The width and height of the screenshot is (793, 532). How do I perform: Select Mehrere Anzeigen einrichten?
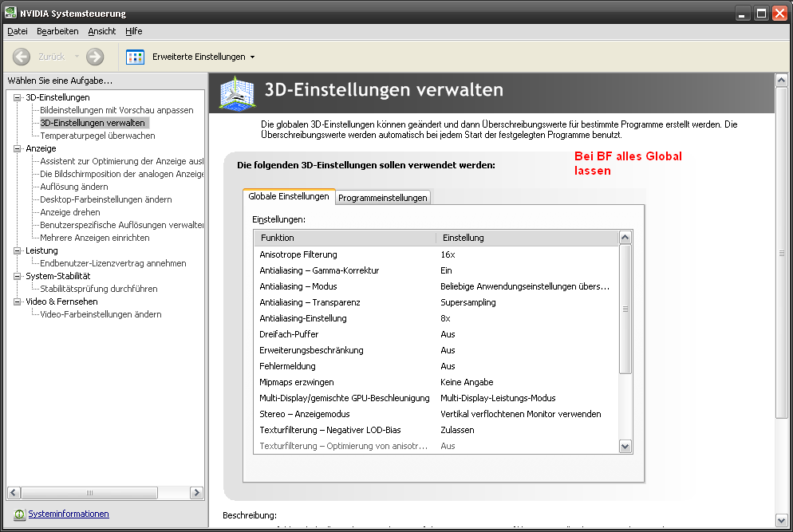[95, 238]
